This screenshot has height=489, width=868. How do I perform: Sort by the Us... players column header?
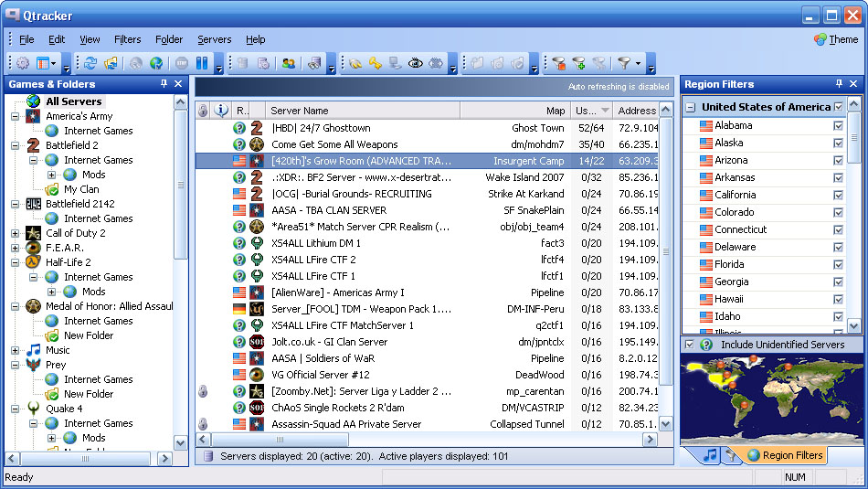(591, 111)
